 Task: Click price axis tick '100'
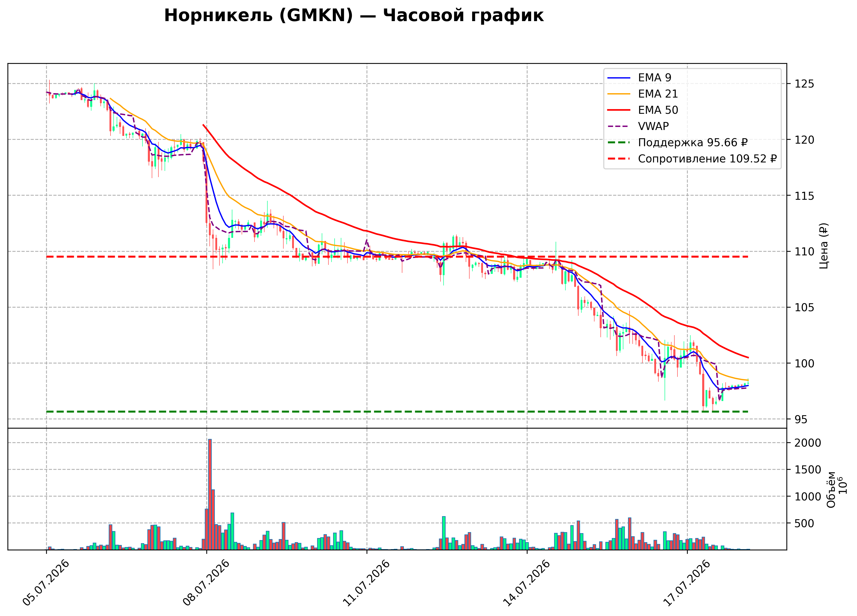804,363
